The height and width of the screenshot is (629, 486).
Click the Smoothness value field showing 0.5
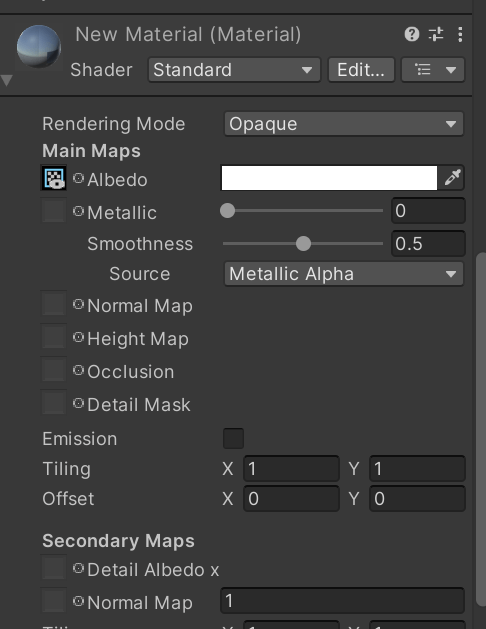(x=428, y=243)
